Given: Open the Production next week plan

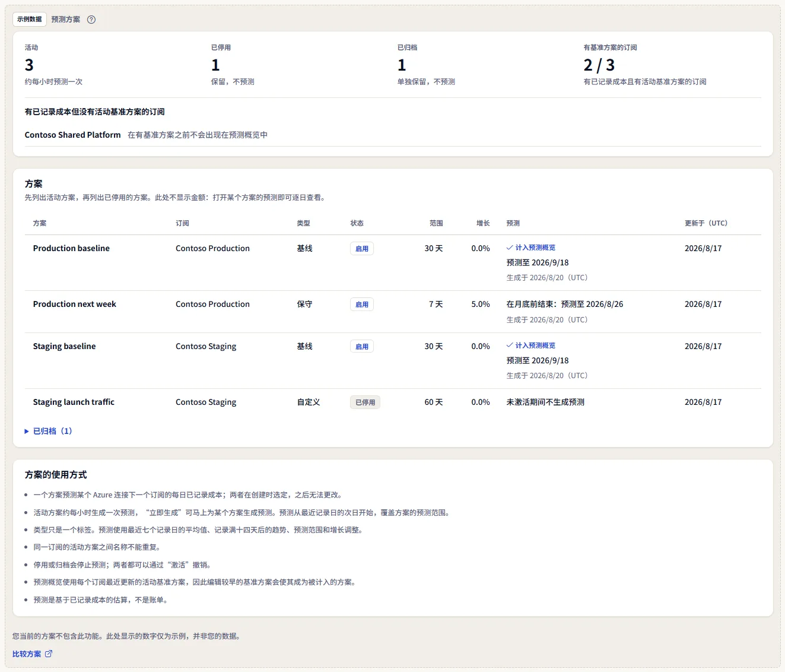Looking at the screenshot, I should [x=75, y=304].
